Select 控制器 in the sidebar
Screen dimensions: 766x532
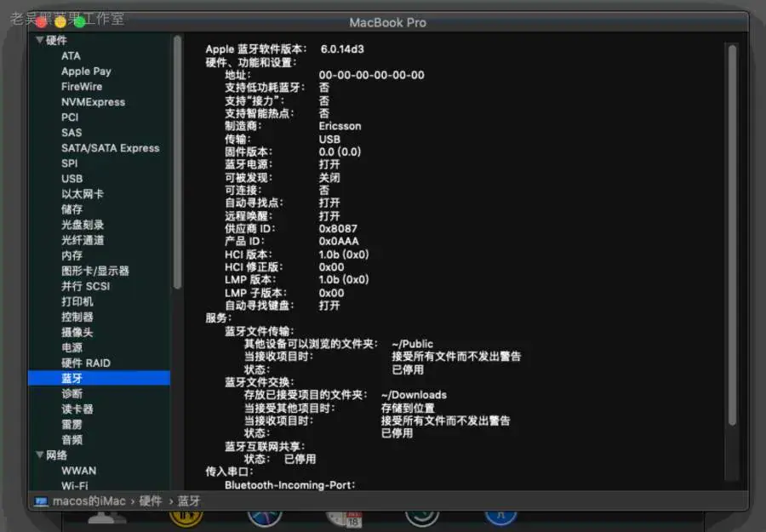coord(77,317)
